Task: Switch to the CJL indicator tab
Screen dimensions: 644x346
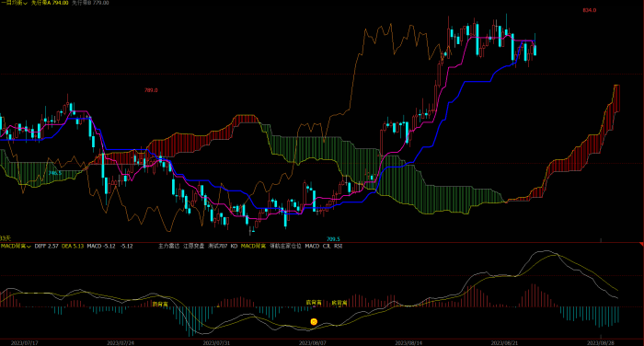Action: click(327, 246)
